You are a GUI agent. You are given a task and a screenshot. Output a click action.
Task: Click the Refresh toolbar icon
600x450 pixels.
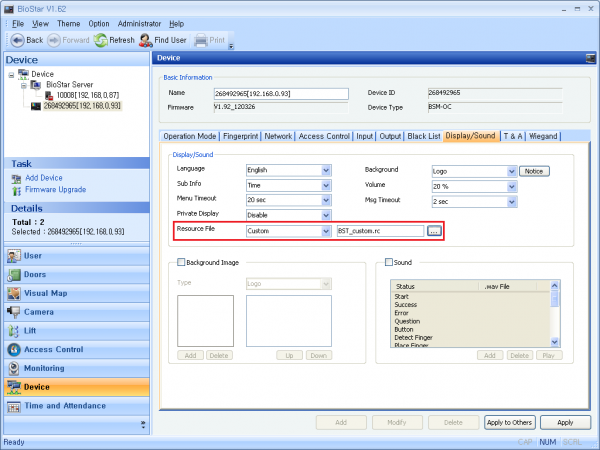101,40
